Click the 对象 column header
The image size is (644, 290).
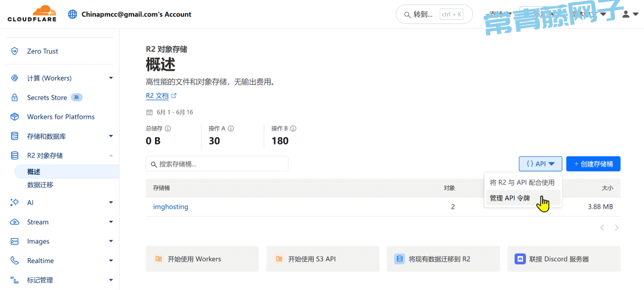pyautogui.click(x=450, y=188)
